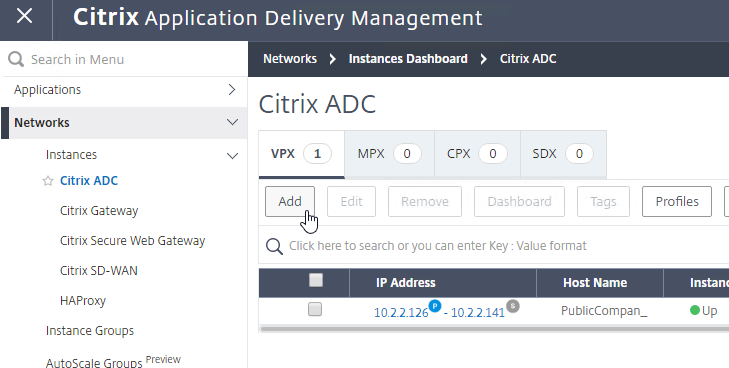Click the Remove button
Image resolution: width=729 pixels, height=368 pixels.
point(425,202)
